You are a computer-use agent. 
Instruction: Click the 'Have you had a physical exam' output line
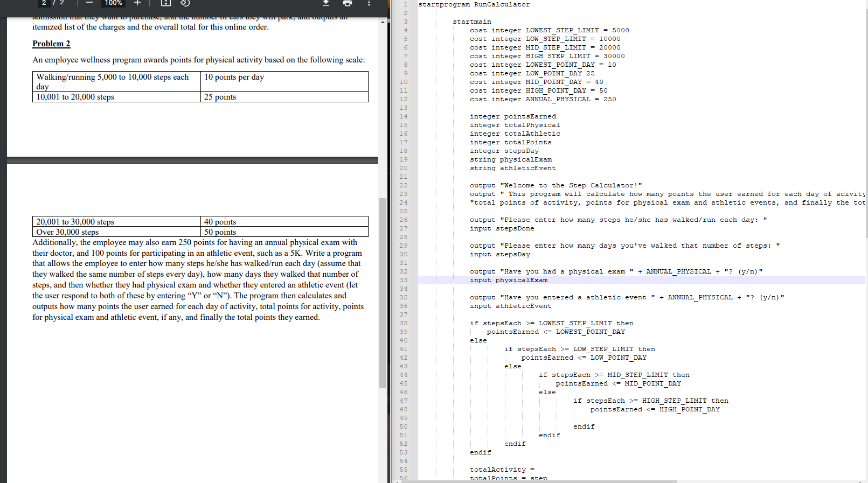(616, 271)
